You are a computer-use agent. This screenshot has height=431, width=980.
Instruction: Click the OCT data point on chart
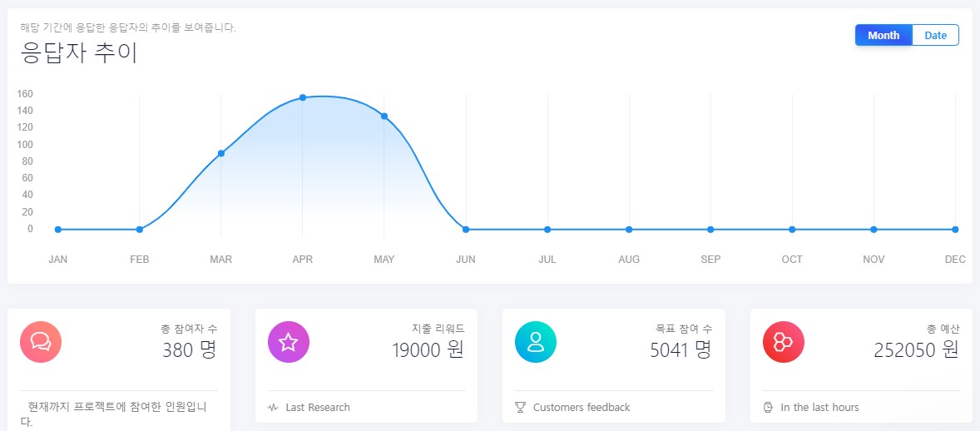[792, 230]
